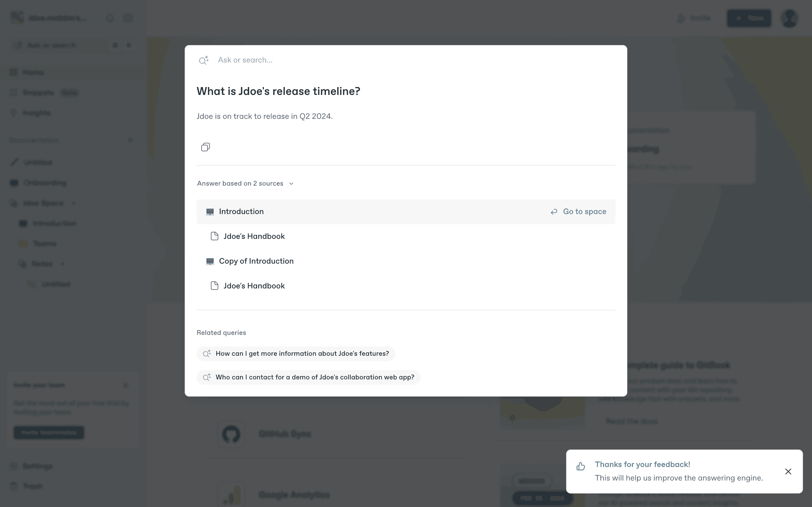Open Jdoe's Handbook page listed under Introduction
The width and height of the screenshot is (812, 507).
point(254,236)
